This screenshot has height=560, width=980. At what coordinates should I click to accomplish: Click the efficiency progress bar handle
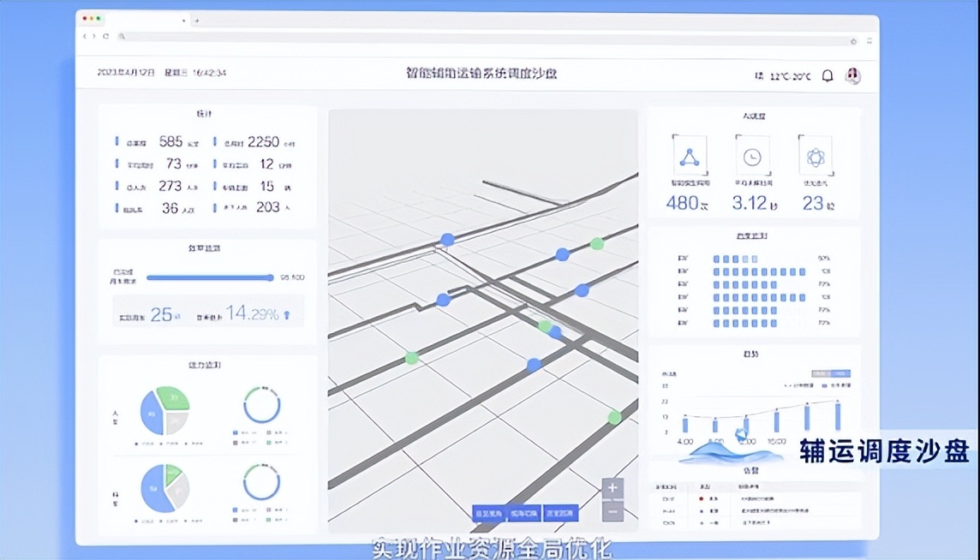(x=270, y=277)
